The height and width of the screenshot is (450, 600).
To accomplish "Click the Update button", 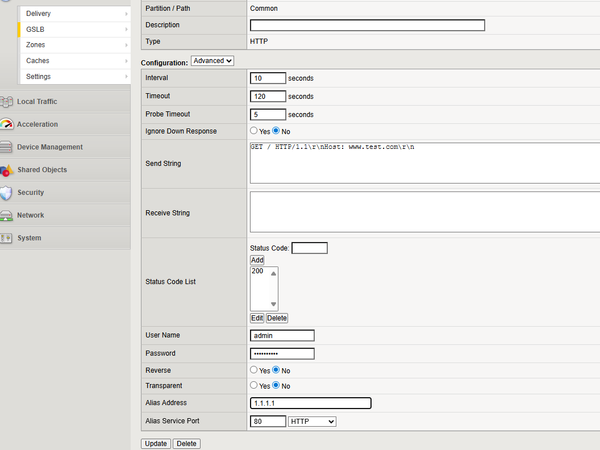I will pos(155,443).
